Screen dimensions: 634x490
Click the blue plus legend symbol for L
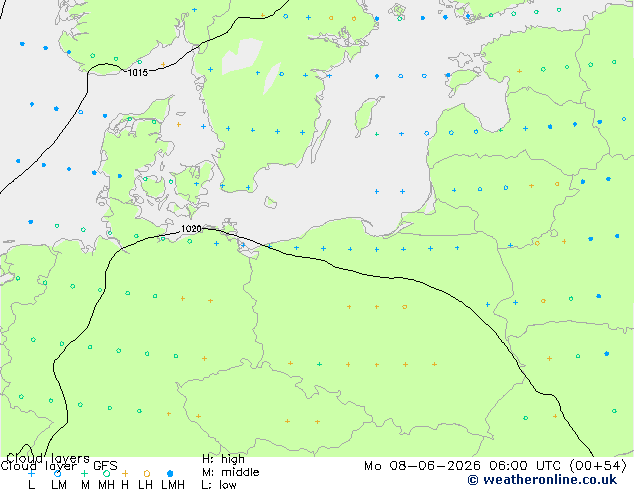[31, 473]
